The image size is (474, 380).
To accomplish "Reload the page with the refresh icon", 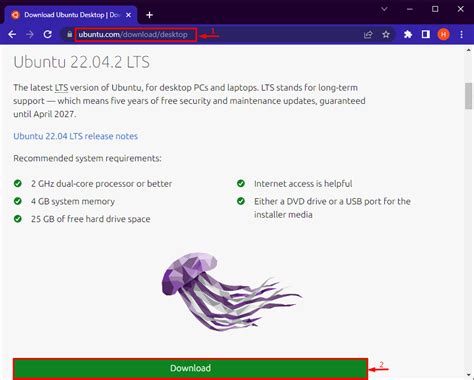I will point(48,34).
